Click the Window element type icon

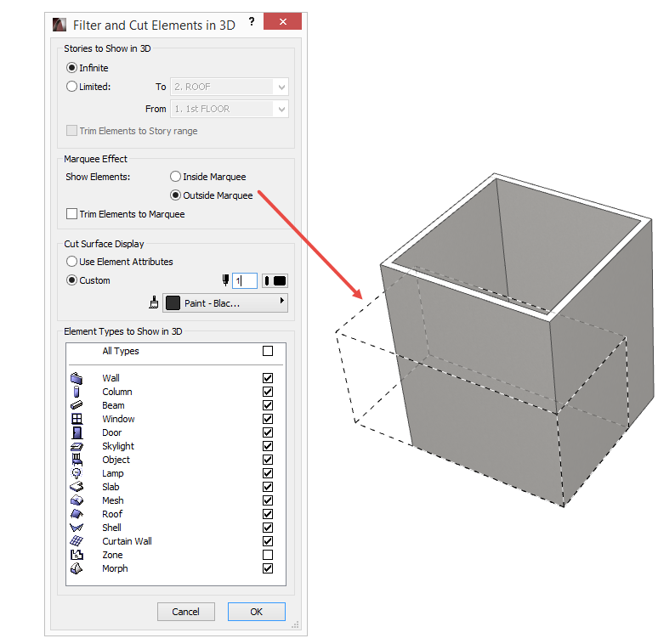click(x=77, y=419)
